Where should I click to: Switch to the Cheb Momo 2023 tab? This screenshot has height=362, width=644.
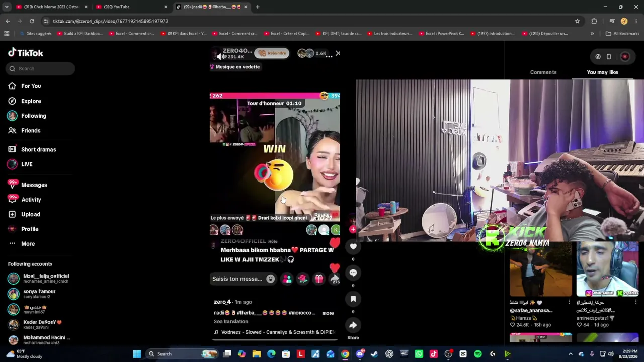52,7
